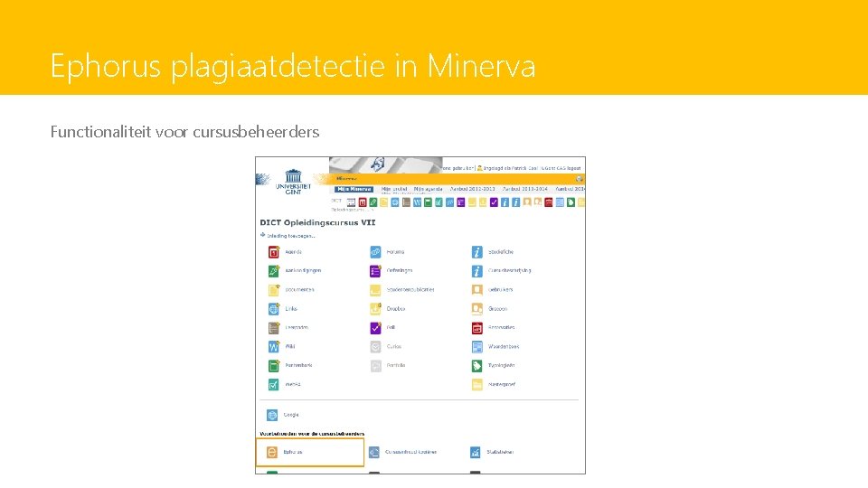The height and width of the screenshot is (488, 868).
Task: Open the green Puntenboek icon
Action: click(273, 366)
